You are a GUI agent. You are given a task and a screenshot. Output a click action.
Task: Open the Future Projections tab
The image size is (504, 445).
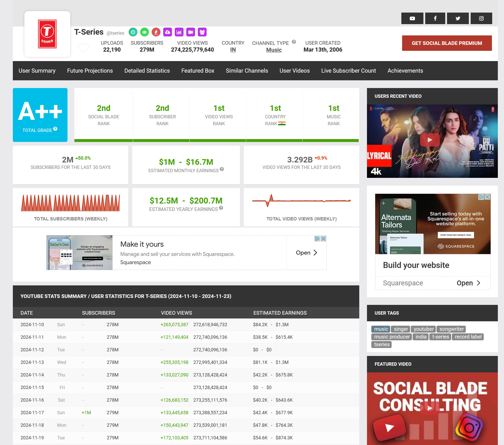coord(90,71)
